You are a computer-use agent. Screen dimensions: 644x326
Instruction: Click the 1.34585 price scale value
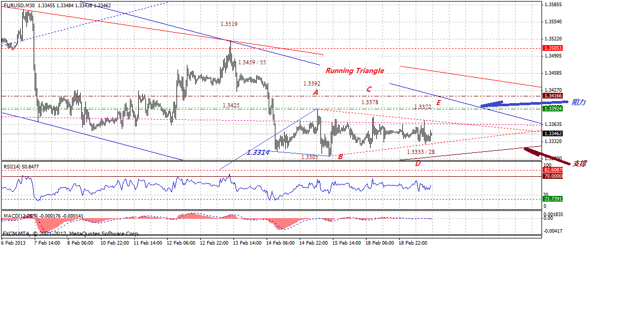(x=554, y=73)
